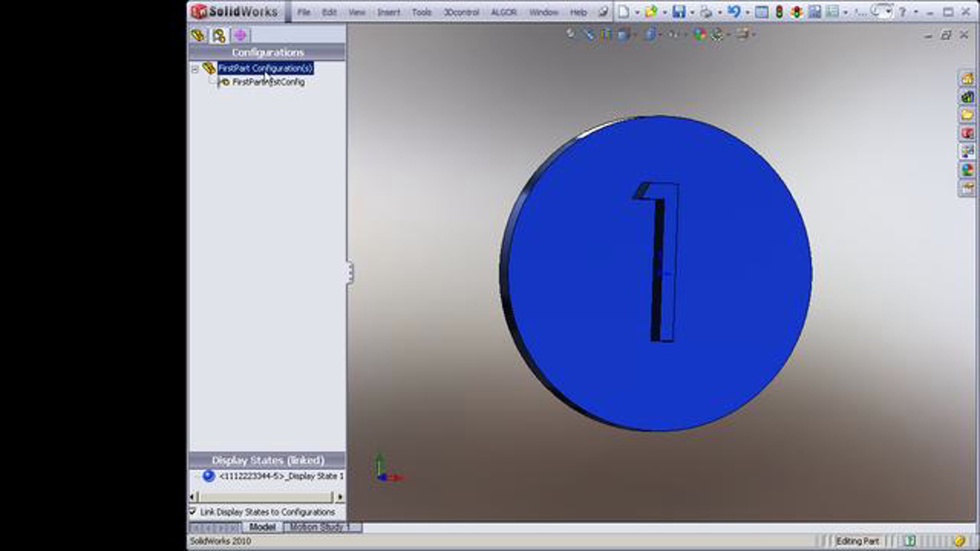Open the pink DimXpertManager tab icon
Viewport: 980px width, 551px height.
(x=240, y=36)
